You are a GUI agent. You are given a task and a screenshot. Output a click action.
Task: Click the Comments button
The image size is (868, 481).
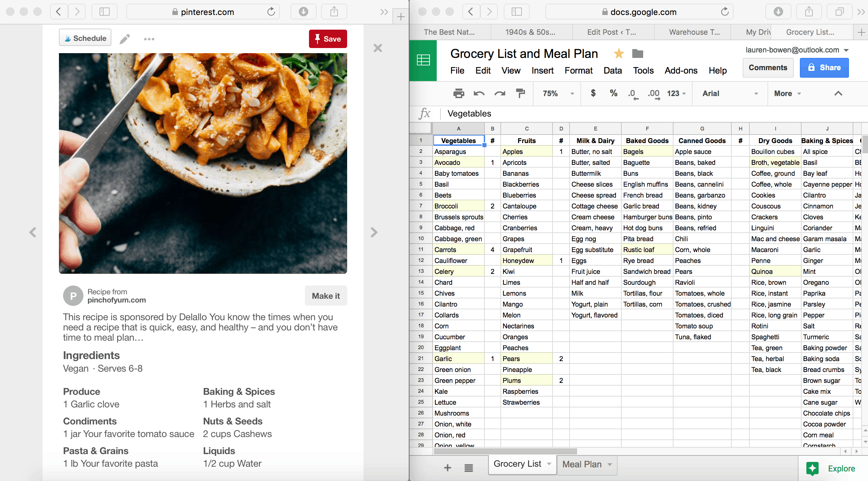pyautogui.click(x=768, y=68)
